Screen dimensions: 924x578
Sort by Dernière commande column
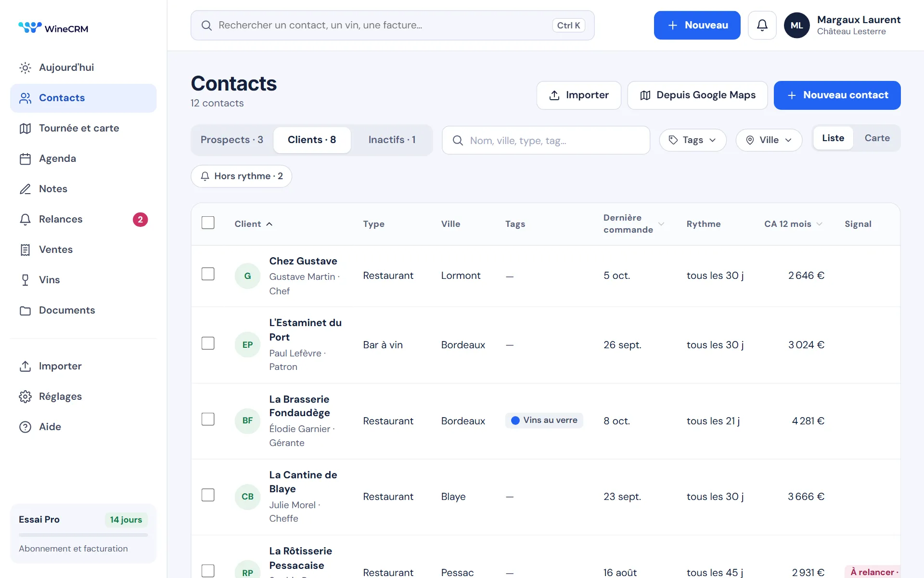click(x=633, y=224)
